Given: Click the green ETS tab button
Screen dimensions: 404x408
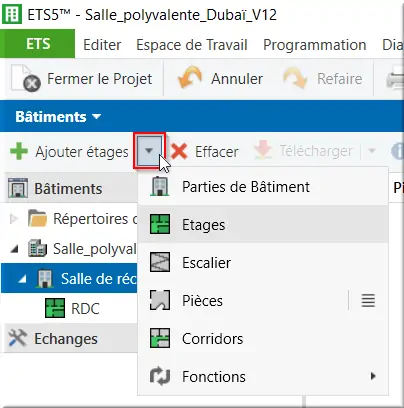Looking at the screenshot, I should click(x=38, y=44).
